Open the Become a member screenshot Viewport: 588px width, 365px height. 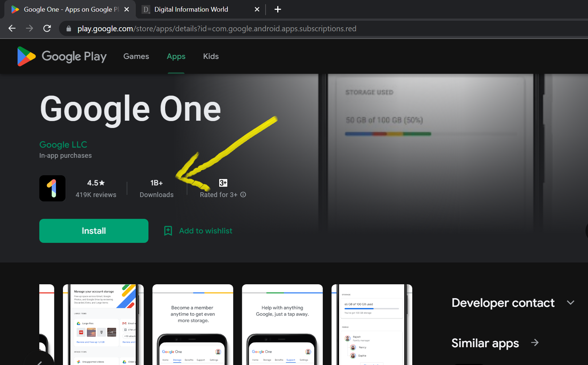[193, 325]
